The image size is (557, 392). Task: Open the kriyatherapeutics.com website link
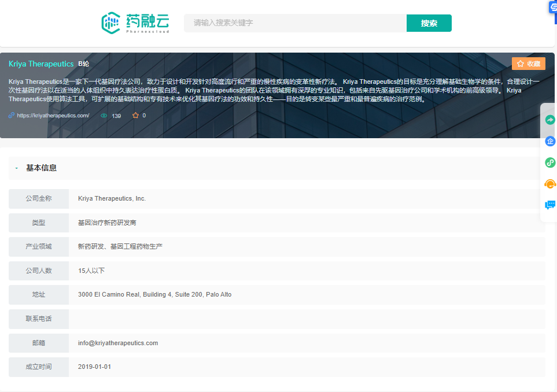[x=53, y=116]
